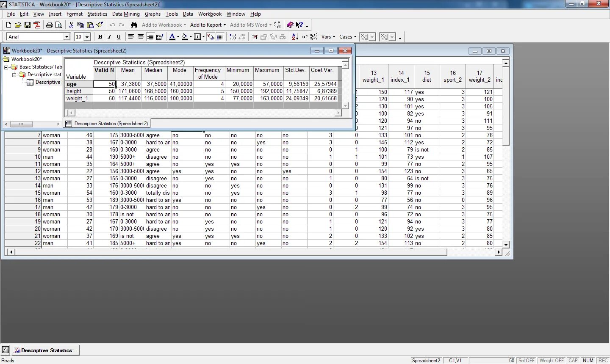This screenshot has width=610, height=364.
Task: Open a file with the folder icon
Action: coord(18,25)
